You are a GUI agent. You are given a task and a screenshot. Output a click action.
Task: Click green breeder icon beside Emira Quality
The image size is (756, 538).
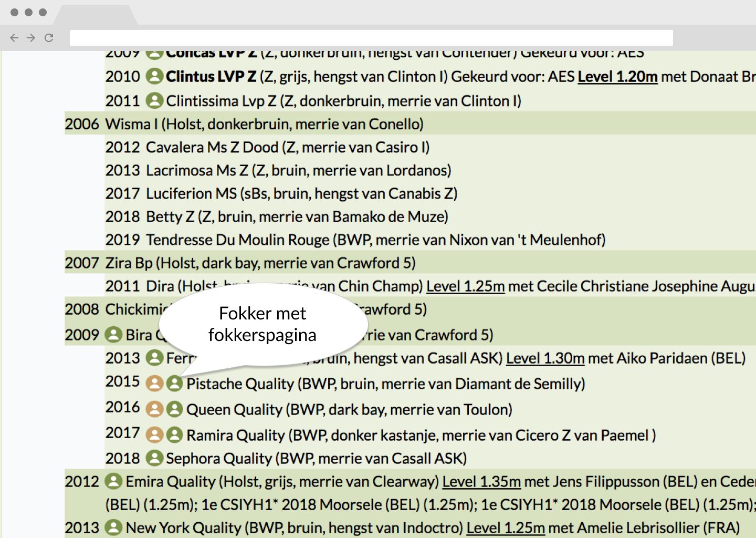[x=113, y=481]
